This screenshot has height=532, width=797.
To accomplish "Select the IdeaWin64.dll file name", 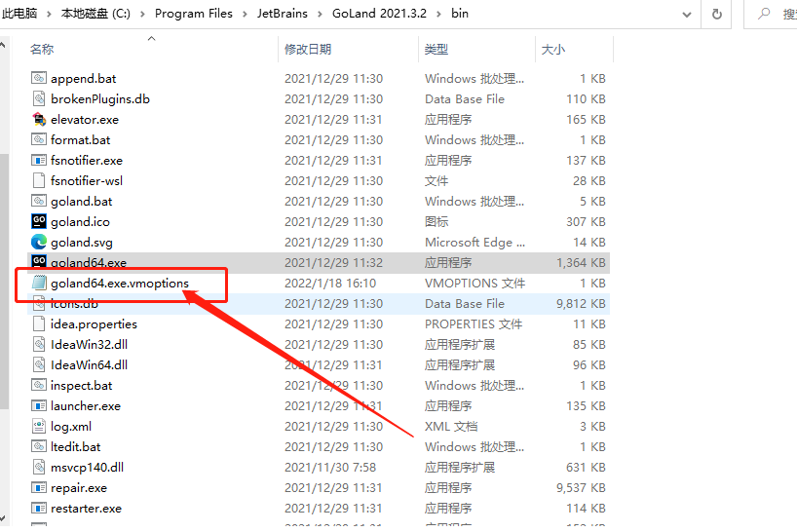I will coord(89,364).
